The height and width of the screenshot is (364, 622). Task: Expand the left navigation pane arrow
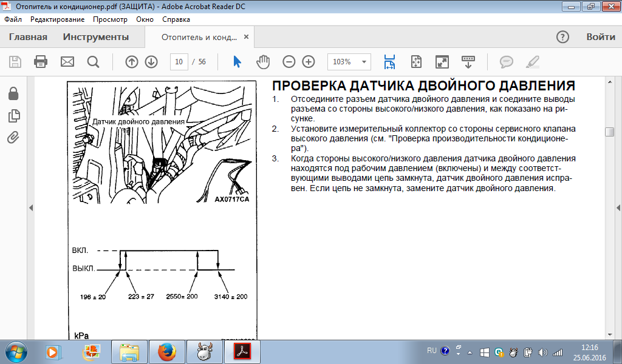pos(31,207)
